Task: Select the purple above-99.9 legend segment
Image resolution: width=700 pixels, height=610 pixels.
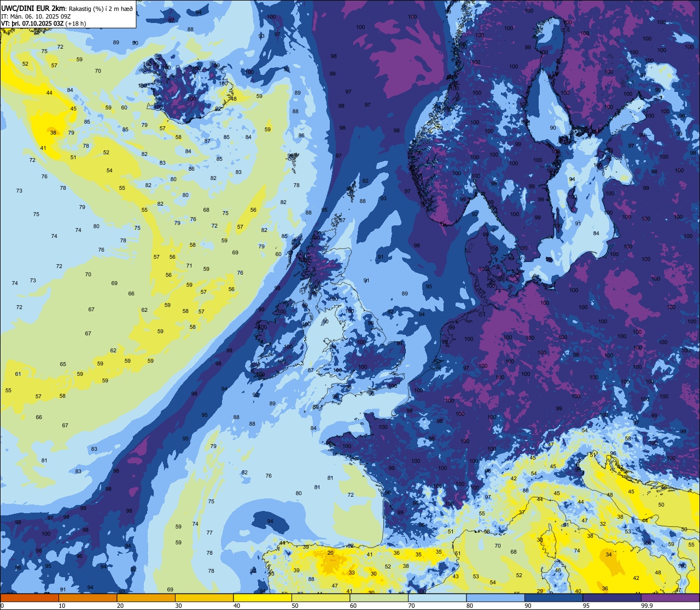Action: point(670,597)
